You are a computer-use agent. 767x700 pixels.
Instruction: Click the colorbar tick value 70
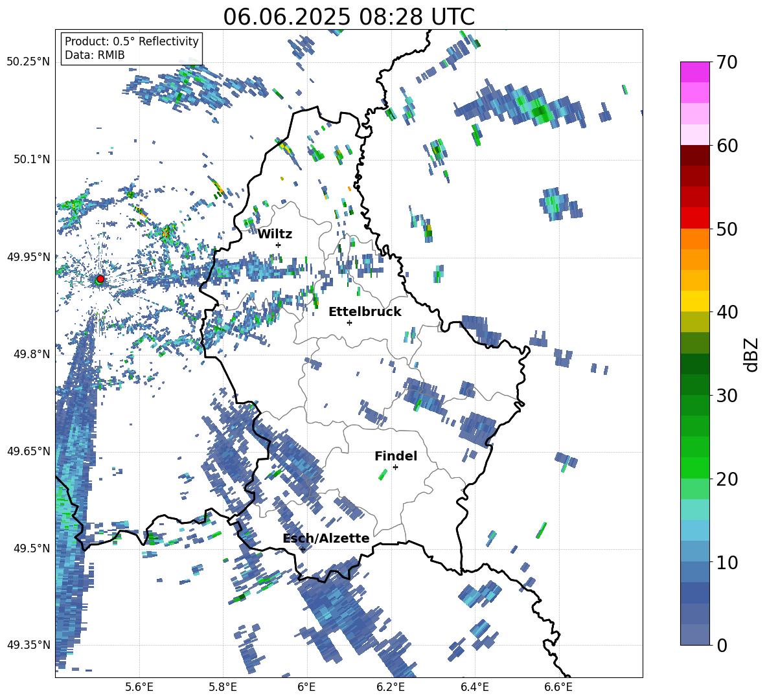pyautogui.click(x=726, y=62)
